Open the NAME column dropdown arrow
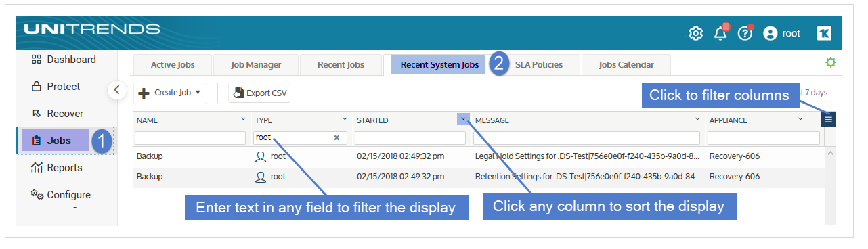 (243, 119)
